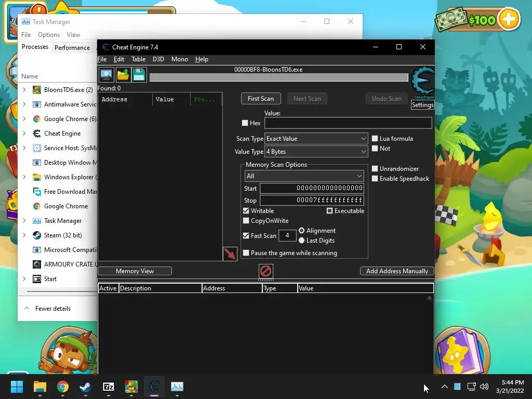Open the Table menu
Screen dimensions: 532x399
coord(138,59)
